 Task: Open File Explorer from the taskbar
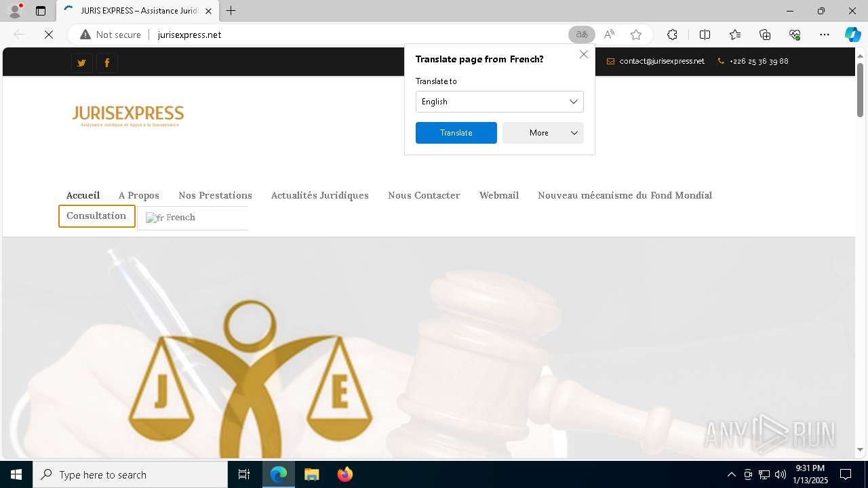pos(312,474)
